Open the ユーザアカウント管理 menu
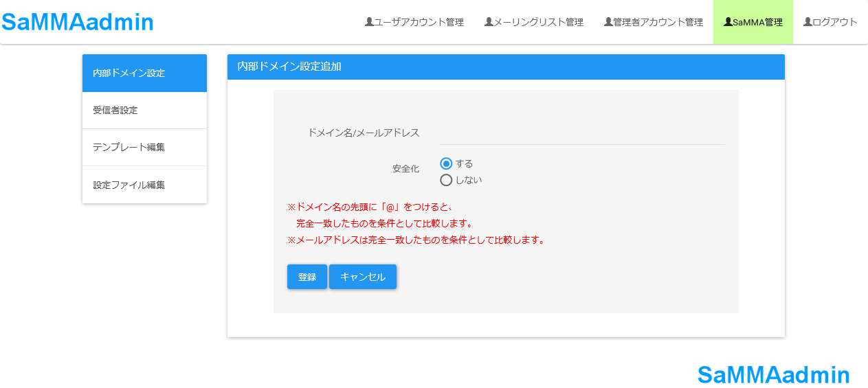The height and width of the screenshot is (388, 868). (x=414, y=22)
